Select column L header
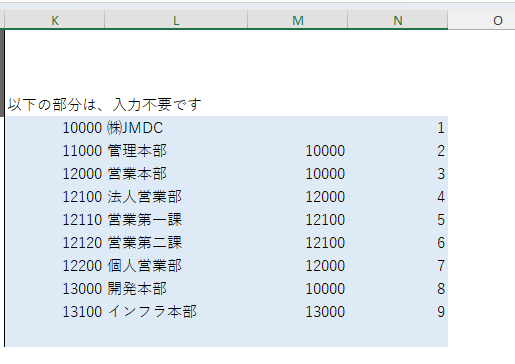The width and height of the screenshot is (515, 364). 176,20
